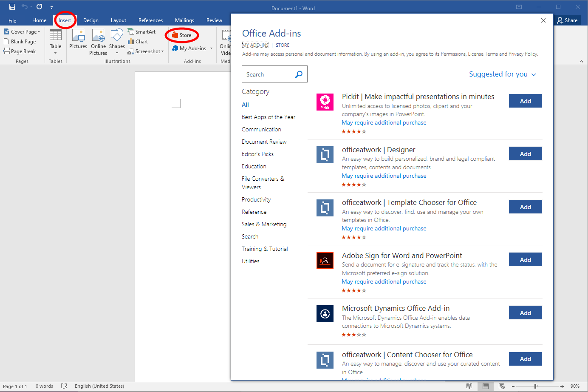Add officeatwork Content Chooser add-in
This screenshot has height=392, width=588.
(x=526, y=359)
